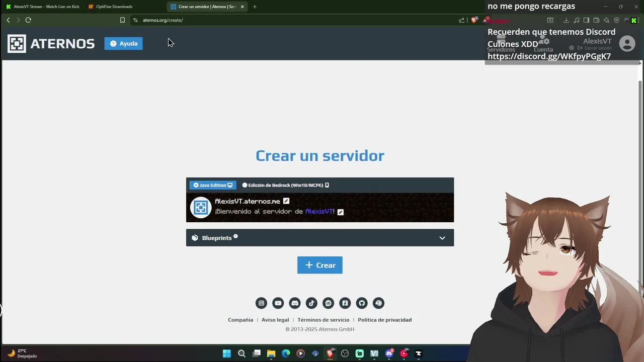Click the server icon next to AlexisVT.aternos.me
Image resolution: width=644 pixels, height=362 pixels.
(201, 207)
